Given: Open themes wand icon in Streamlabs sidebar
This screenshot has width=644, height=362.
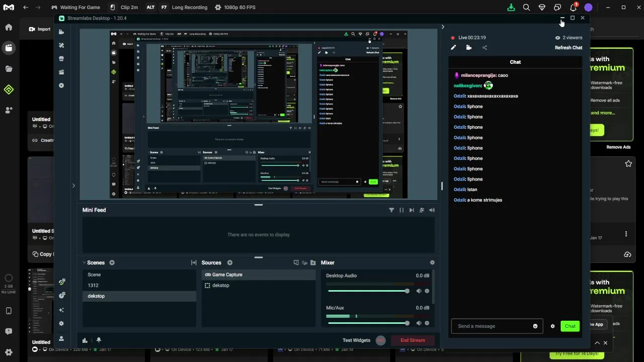Looking at the screenshot, I should click(61, 45).
